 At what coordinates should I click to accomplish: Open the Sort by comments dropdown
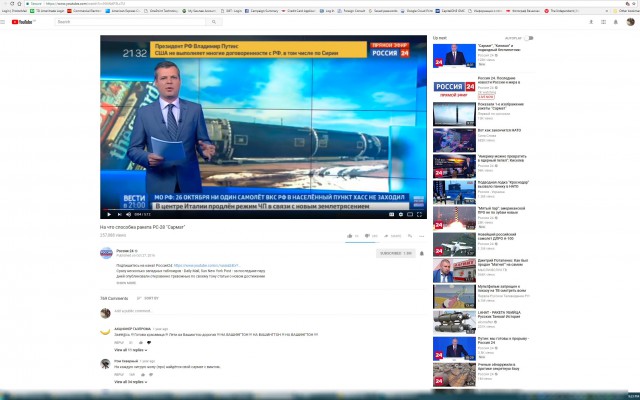(148, 298)
